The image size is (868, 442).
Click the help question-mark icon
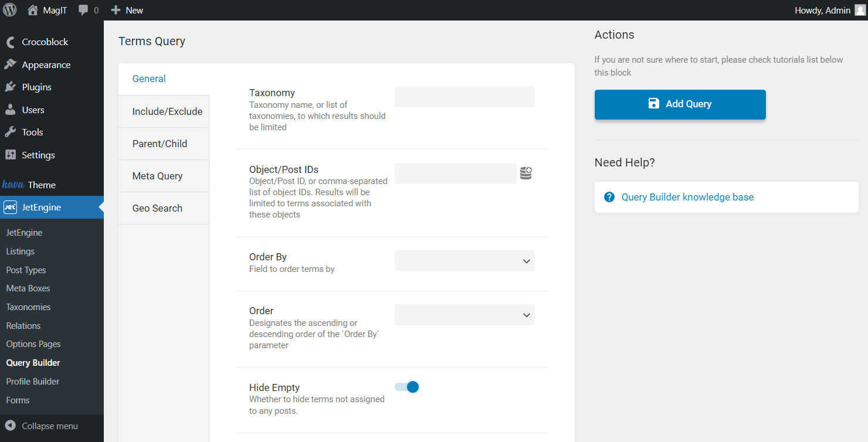[609, 197]
